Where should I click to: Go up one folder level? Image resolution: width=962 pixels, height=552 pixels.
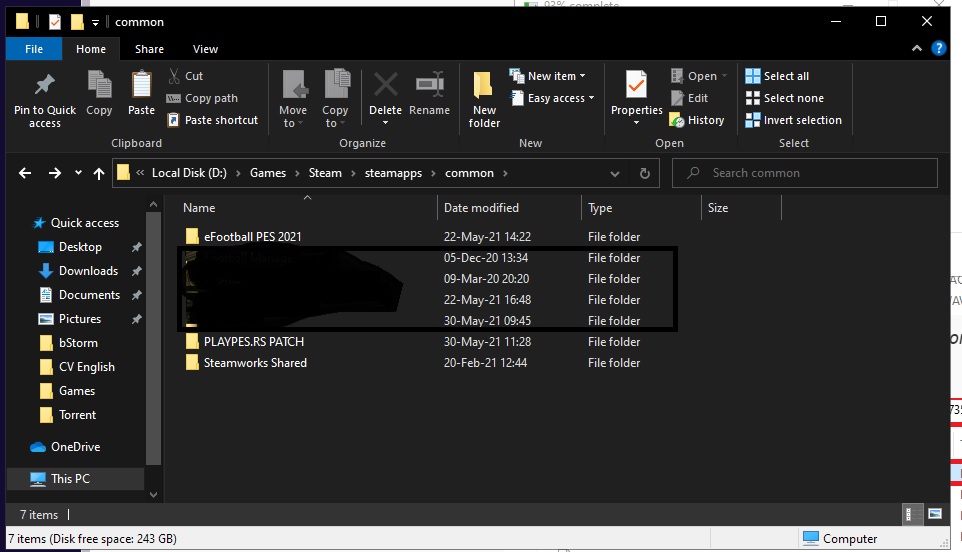(99, 174)
